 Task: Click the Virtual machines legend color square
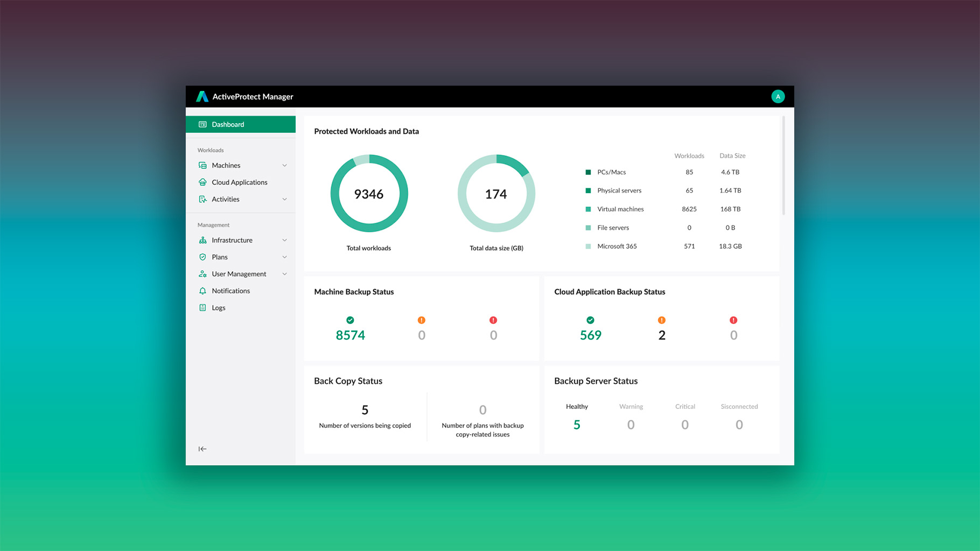click(x=588, y=209)
